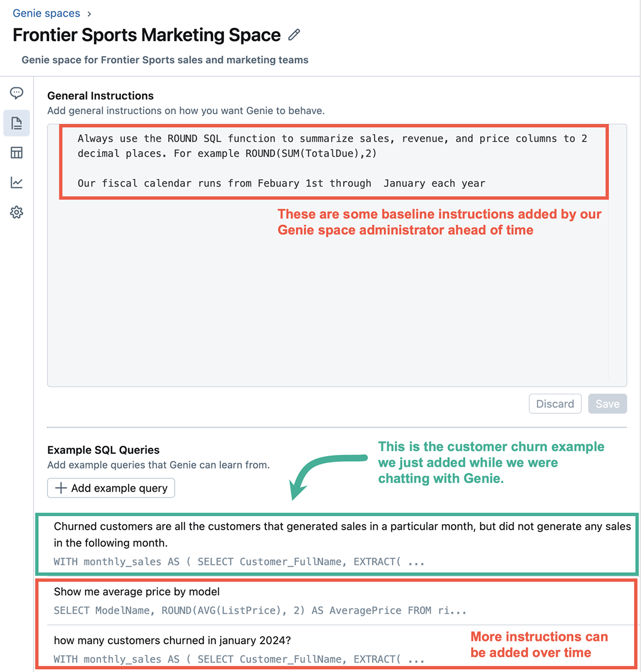This screenshot has height=672, width=641.
Task: Select the Instructions document sidebar icon
Action: click(x=17, y=123)
